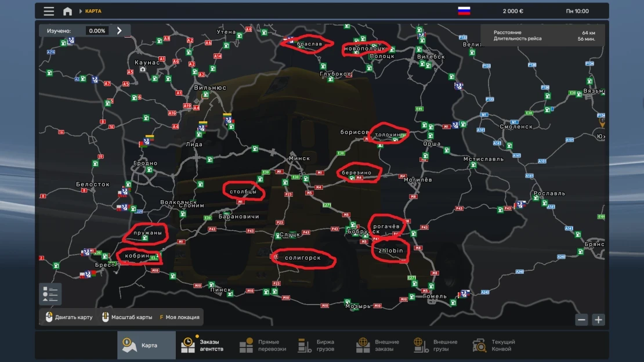Select the circled city zhlobin
The image size is (644, 362).
390,252
